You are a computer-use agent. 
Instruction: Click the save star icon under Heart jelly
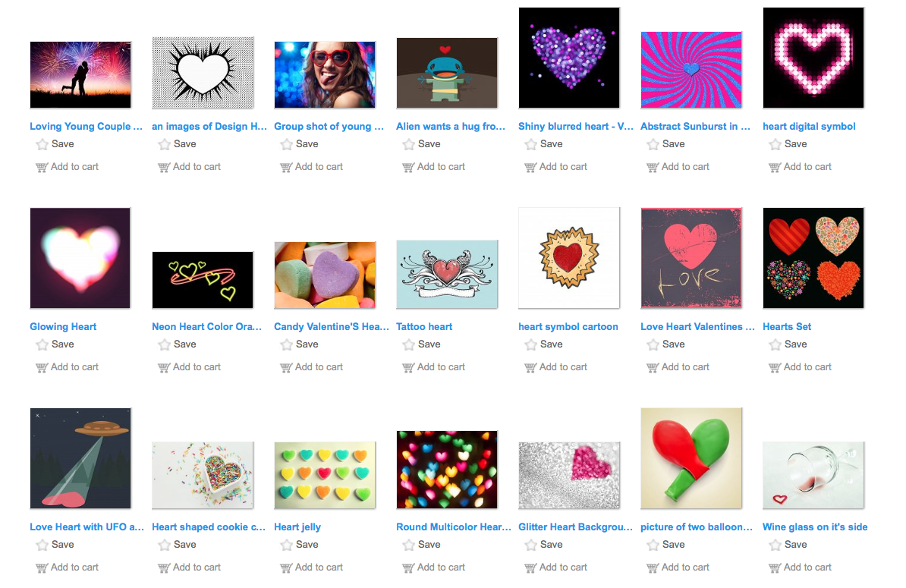(x=287, y=546)
